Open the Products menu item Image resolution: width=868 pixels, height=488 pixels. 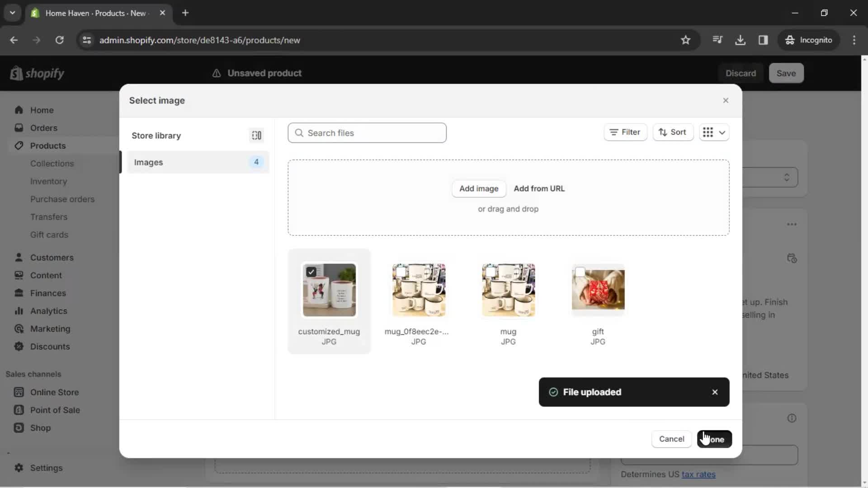point(48,146)
